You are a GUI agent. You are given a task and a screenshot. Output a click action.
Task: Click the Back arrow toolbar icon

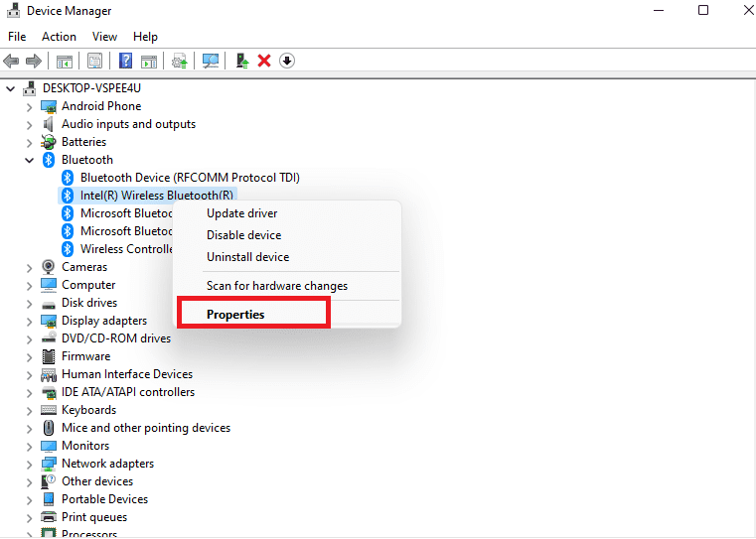click(x=11, y=62)
